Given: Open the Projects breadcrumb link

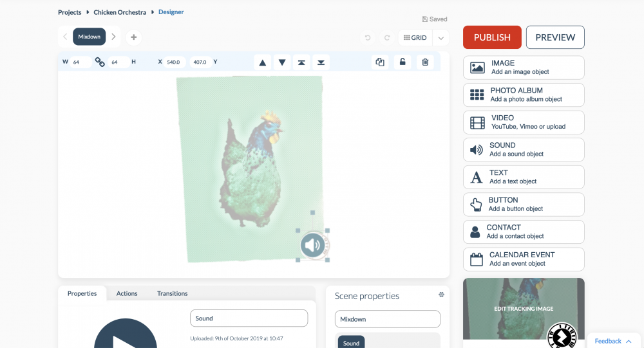Looking at the screenshot, I should 70,12.
